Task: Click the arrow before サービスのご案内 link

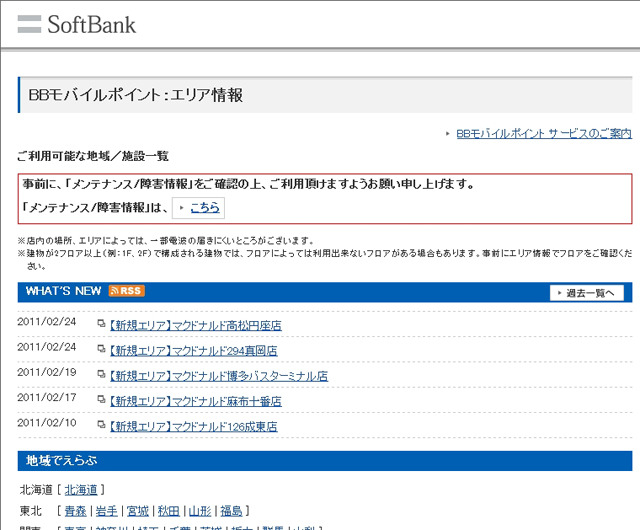Action: pos(448,134)
